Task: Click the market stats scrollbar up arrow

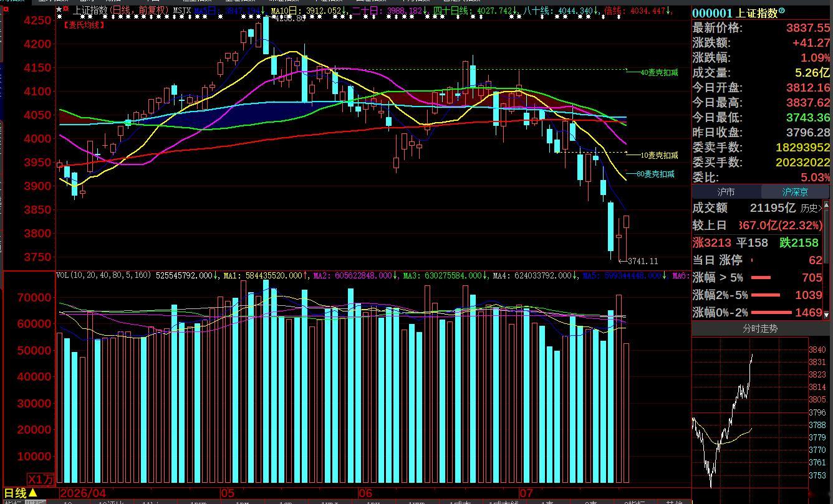Action: (827, 205)
